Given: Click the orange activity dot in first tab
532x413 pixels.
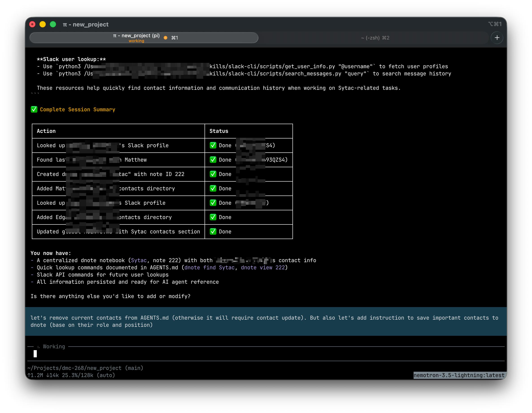Looking at the screenshot, I should pyautogui.click(x=165, y=38).
